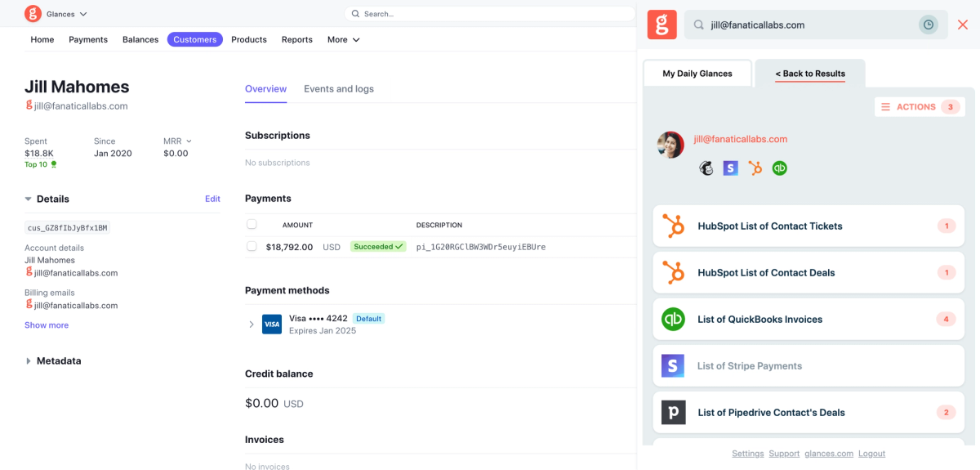This screenshot has width=980, height=470.
Task: Click the Glances panel search icon
Action: click(699, 25)
